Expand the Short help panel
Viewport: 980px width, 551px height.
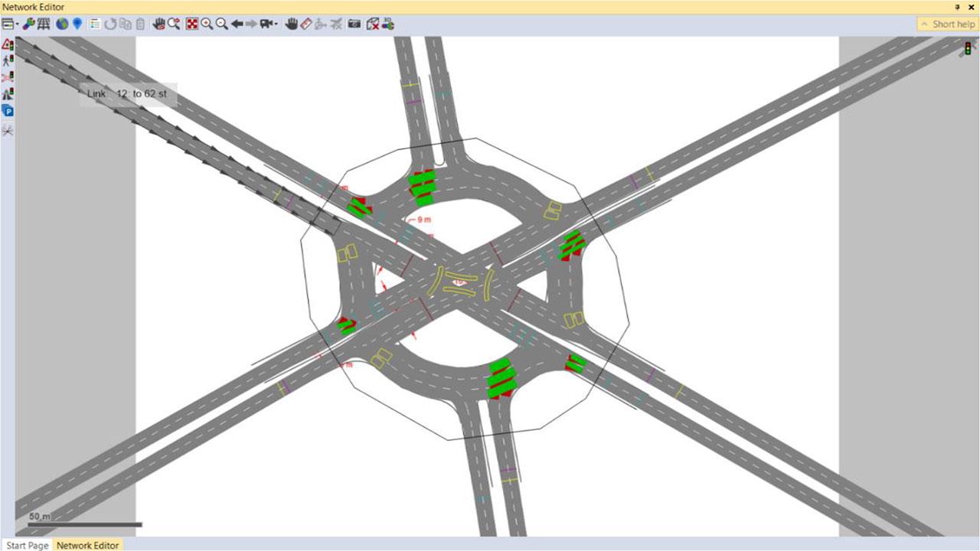click(x=947, y=24)
